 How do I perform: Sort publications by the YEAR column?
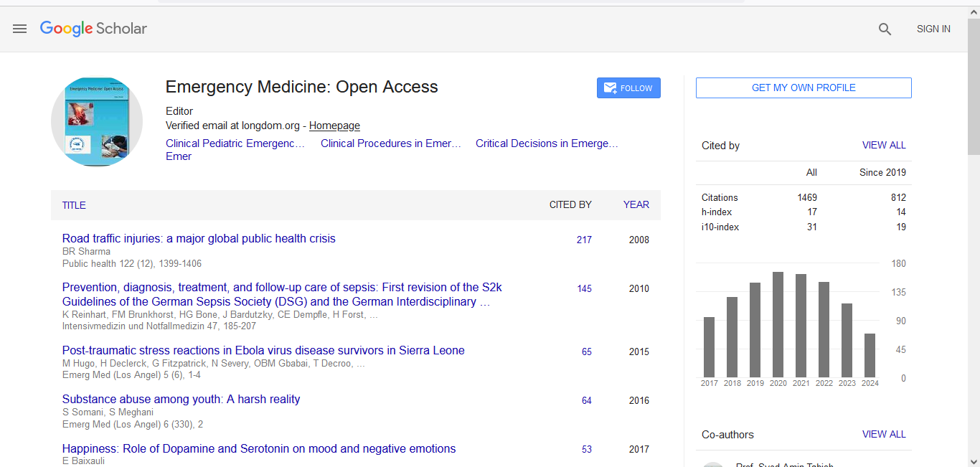636,205
